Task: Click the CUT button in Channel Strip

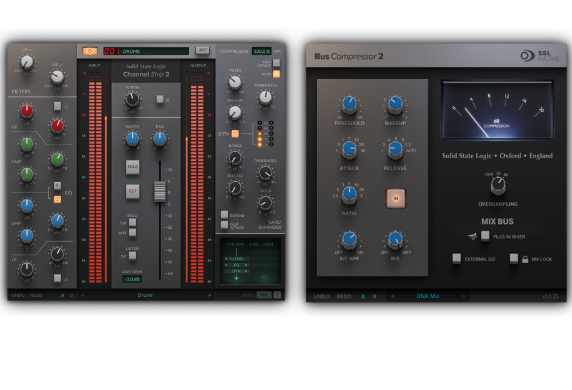Action: (132, 191)
